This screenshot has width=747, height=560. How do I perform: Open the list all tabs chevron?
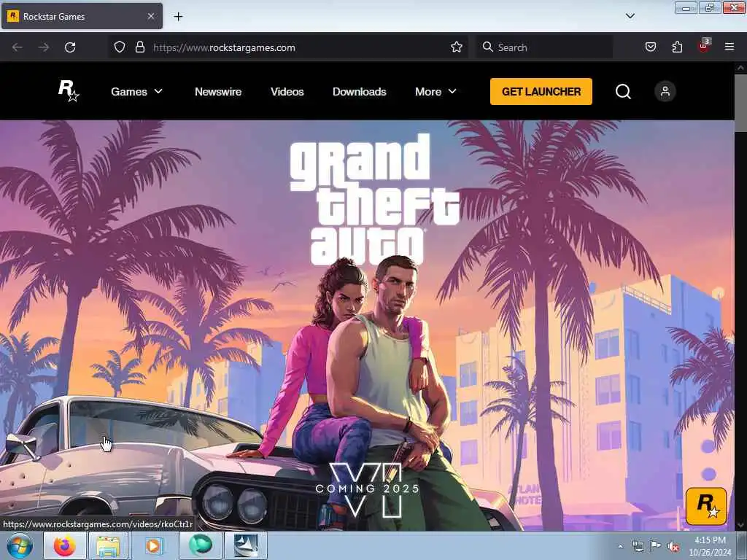coord(630,16)
